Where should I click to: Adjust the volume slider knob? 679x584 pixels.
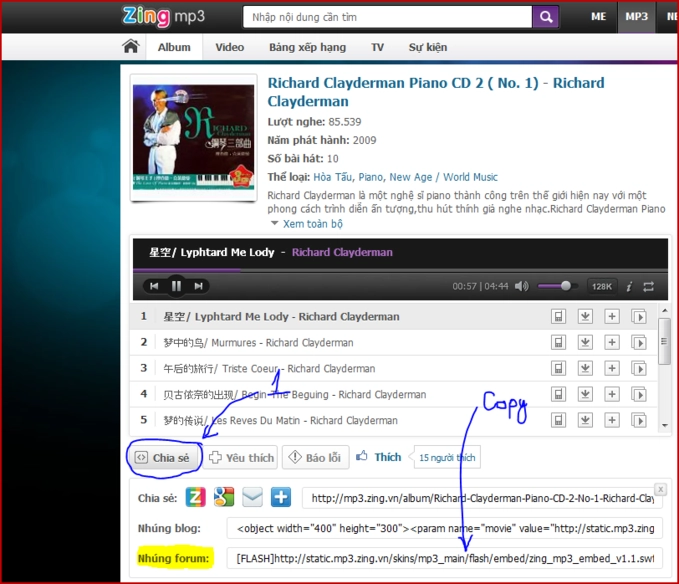point(566,286)
